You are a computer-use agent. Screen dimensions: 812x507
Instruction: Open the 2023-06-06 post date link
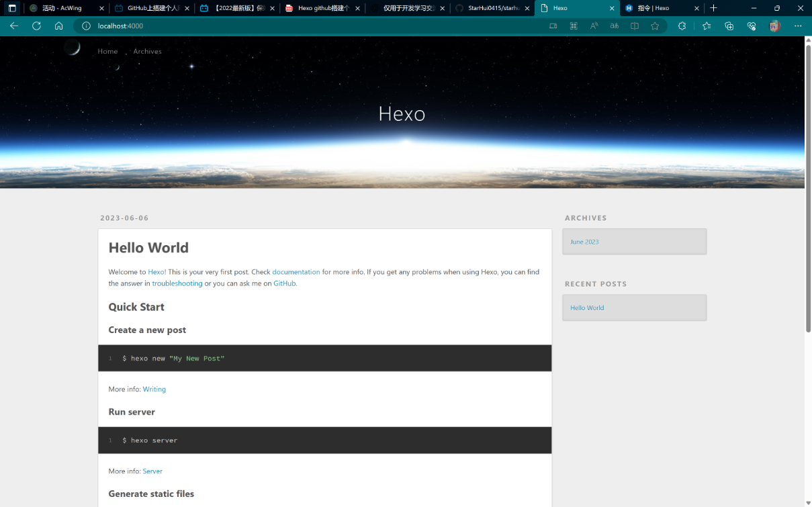click(124, 218)
